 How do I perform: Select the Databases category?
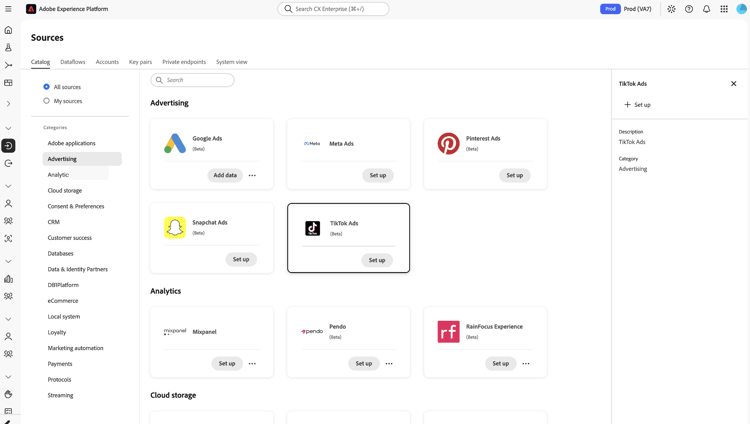(x=60, y=254)
